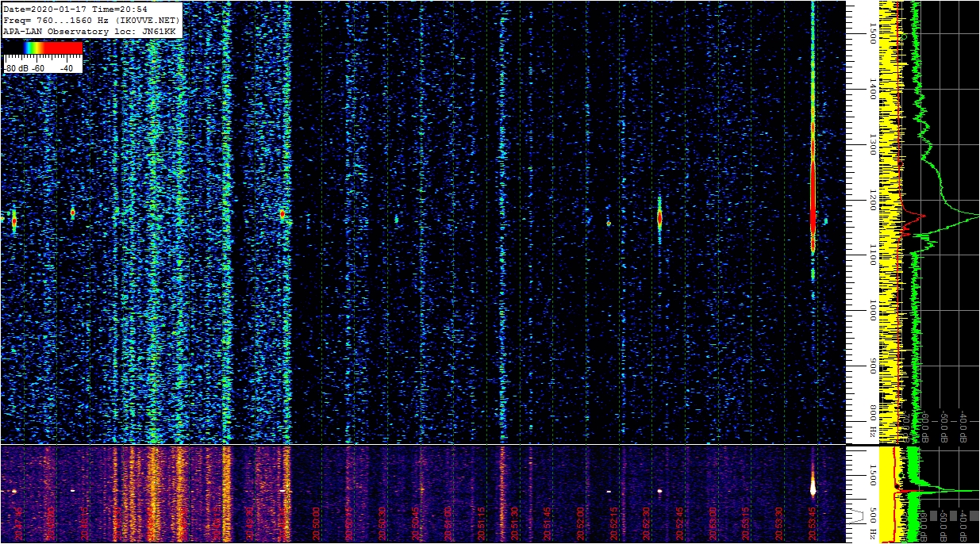Click the 20:52:00 time marker
This screenshot has width=980, height=544.
point(581,523)
